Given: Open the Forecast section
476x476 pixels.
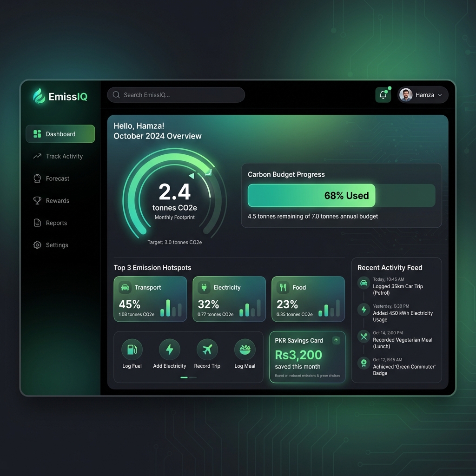Looking at the screenshot, I should [57, 178].
